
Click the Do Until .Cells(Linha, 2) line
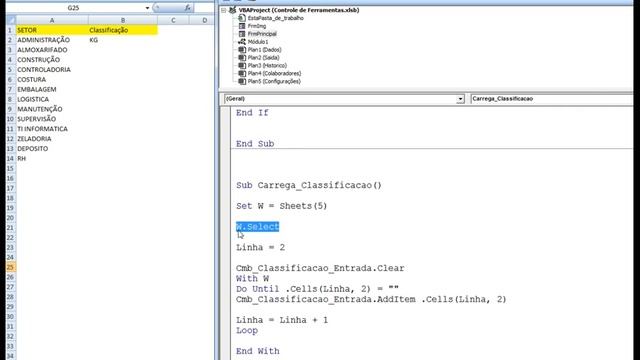[x=317, y=289]
